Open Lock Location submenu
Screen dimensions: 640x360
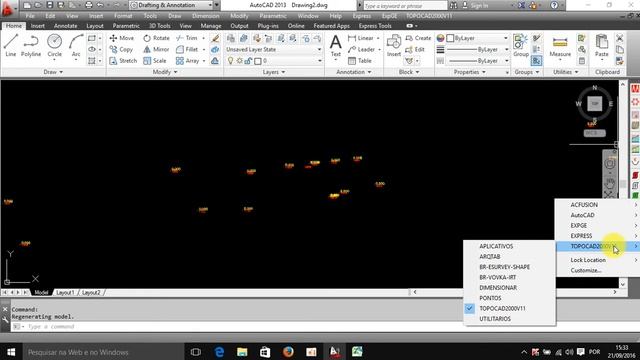pyautogui.click(x=598, y=260)
